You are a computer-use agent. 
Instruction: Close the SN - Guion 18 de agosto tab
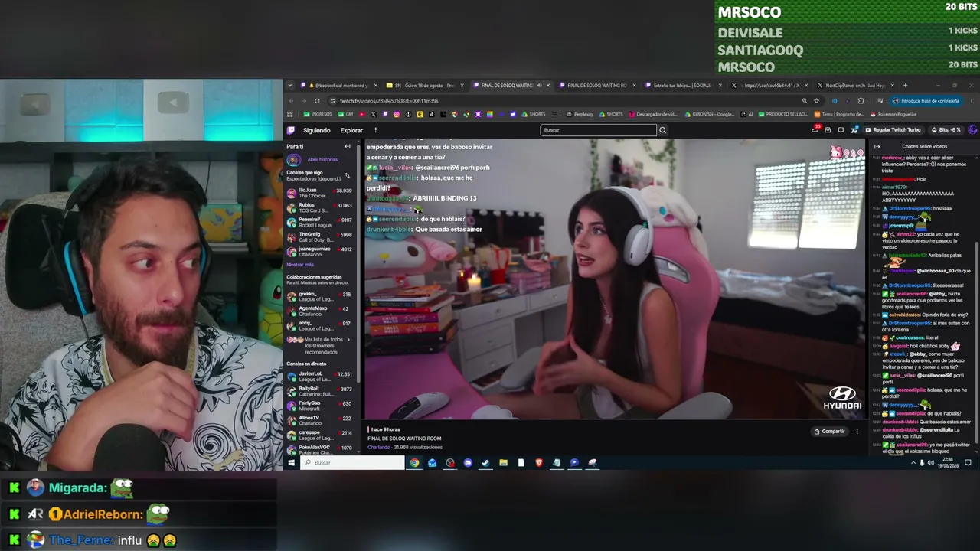(462, 86)
